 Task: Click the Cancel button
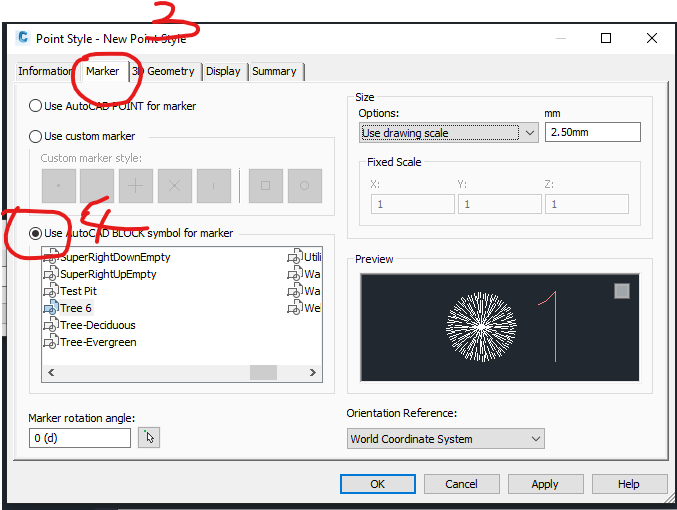462,484
